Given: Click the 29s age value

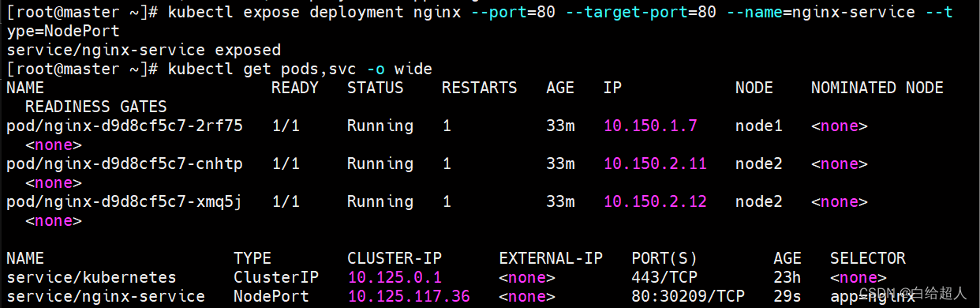Looking at the screenshot, I should pos(787,297).
